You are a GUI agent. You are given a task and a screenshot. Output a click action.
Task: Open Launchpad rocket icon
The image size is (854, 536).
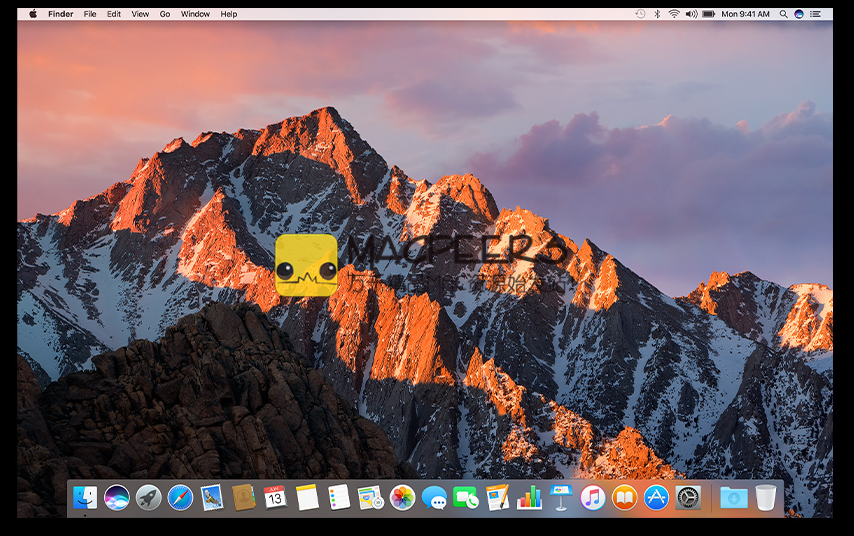(148, 497)
